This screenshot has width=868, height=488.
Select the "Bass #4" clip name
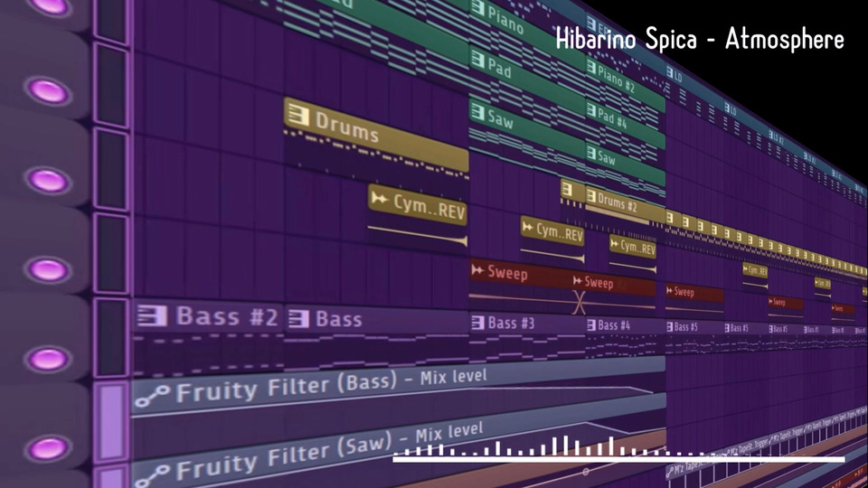(614, 325)
